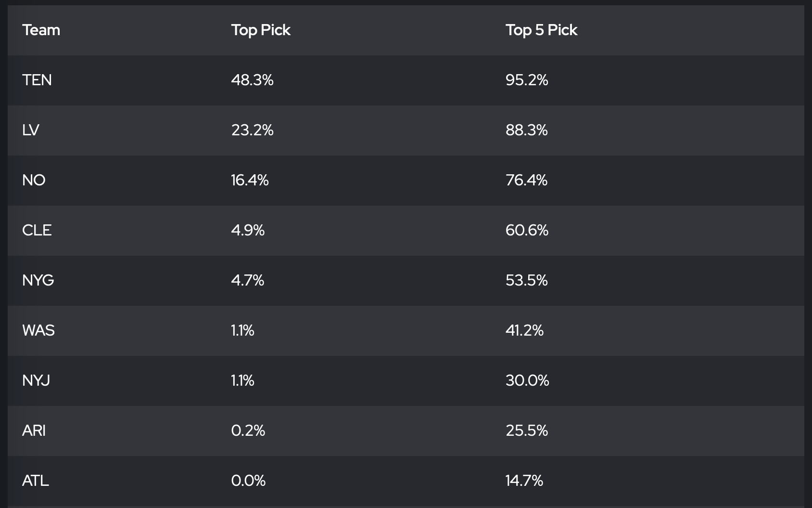Click WAS's 41.2% top 5 value
Viewport: 812px width, 508px height.
pos(524,330)
